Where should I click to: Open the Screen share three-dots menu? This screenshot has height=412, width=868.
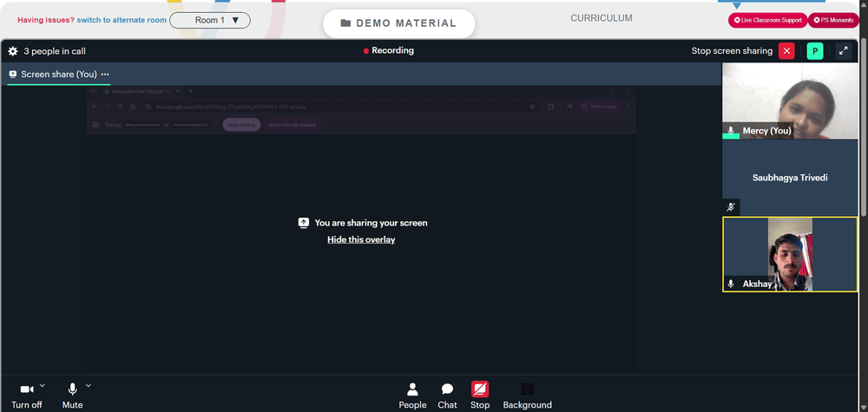105,74
